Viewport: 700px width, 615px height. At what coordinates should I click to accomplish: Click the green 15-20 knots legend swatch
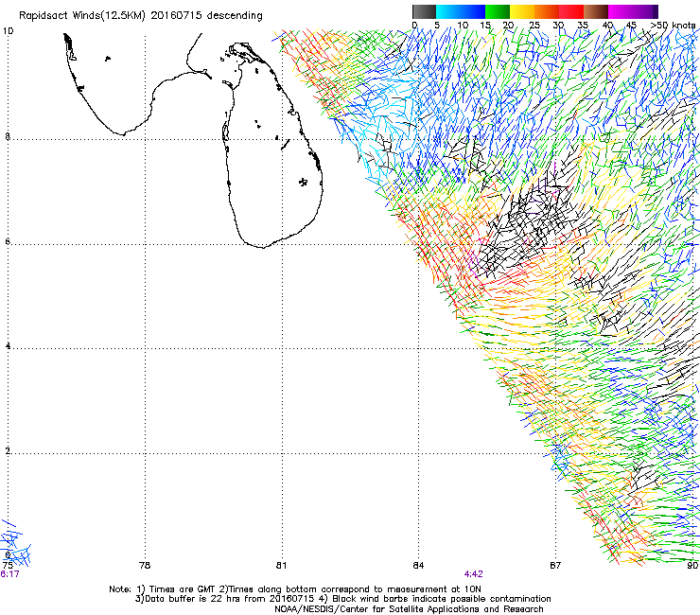[498, 11]
